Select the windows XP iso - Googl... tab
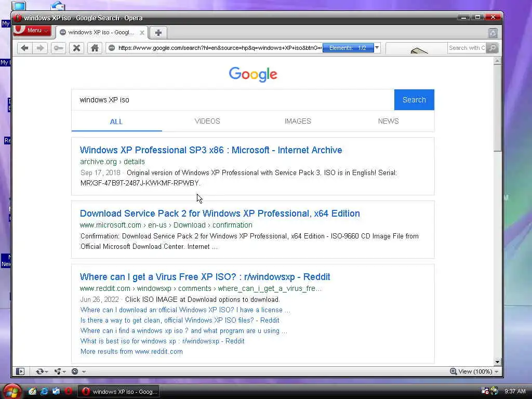The width and height of the screenshot is (532, 399). tap(101, 33)
